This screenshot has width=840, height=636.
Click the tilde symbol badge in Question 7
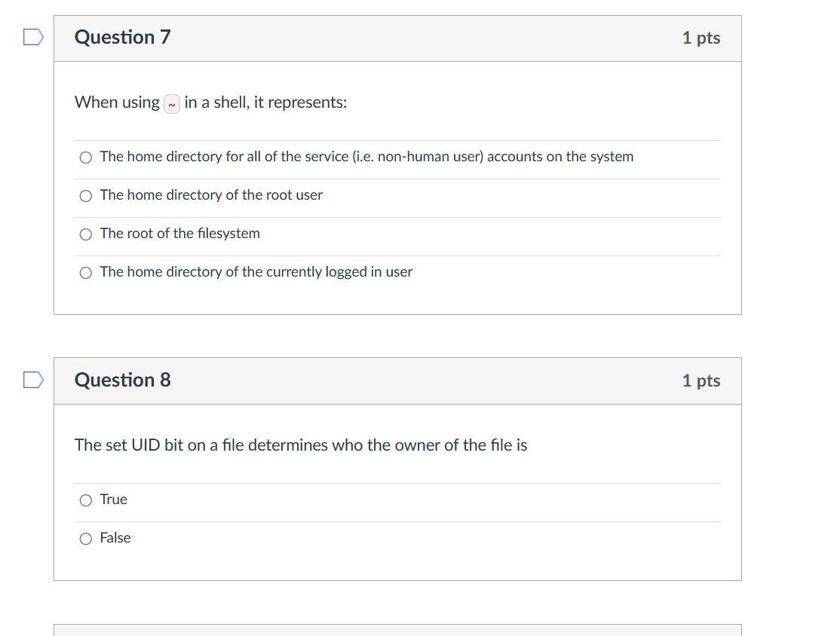coord(171,103)
